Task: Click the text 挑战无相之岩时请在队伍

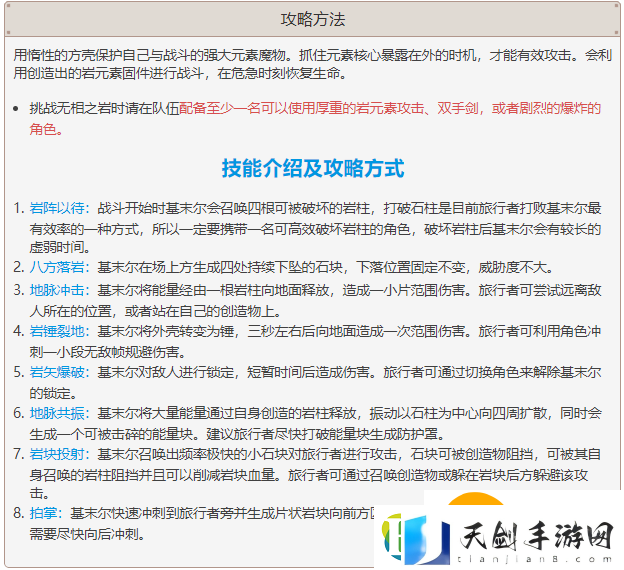Action: pos(104,108)
